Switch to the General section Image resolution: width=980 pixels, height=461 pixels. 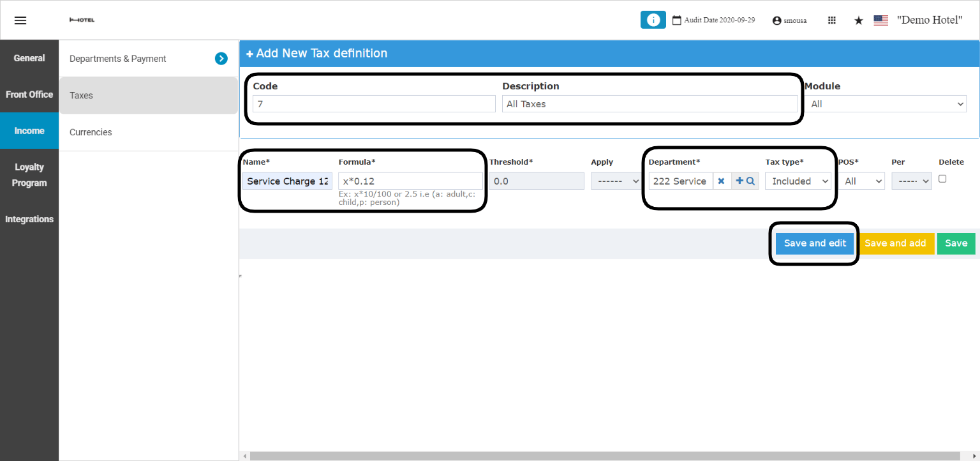[29, 58]
